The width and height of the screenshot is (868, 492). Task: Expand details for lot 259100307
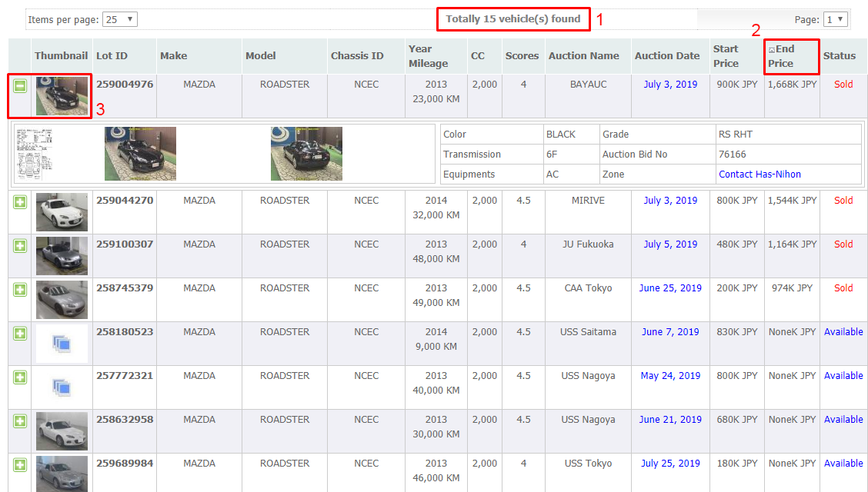[x=20, y=246]
